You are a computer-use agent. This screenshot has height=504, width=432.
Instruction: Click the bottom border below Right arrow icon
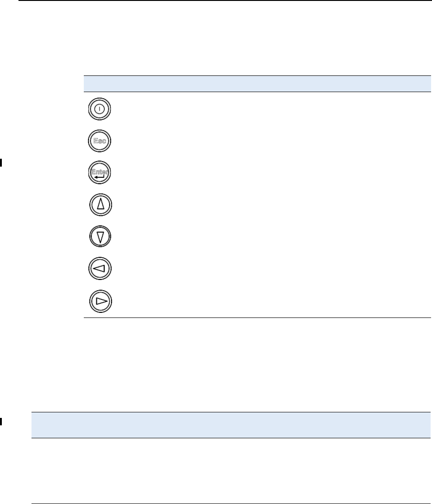point(257,317)
